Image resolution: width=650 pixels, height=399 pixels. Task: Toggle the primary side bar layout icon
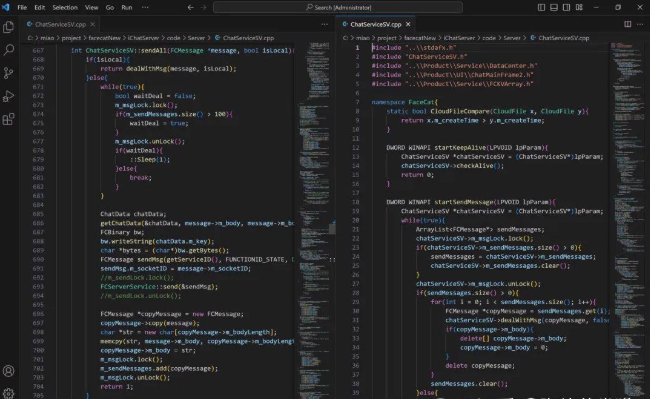[541, 7]
